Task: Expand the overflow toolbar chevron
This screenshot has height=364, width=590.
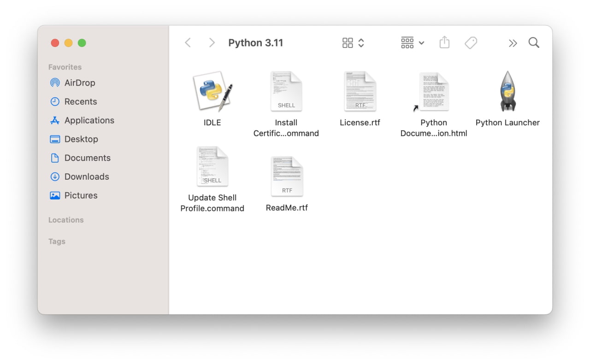Action: (513, 42)
